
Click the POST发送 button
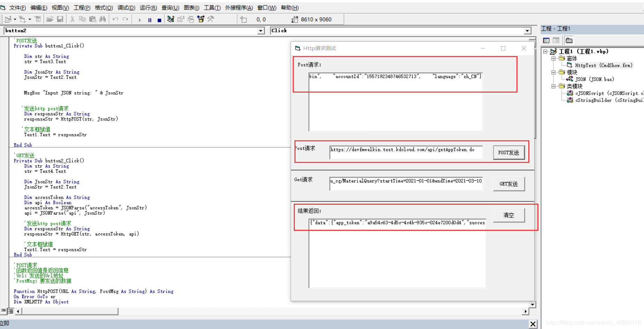coord(509,152)
